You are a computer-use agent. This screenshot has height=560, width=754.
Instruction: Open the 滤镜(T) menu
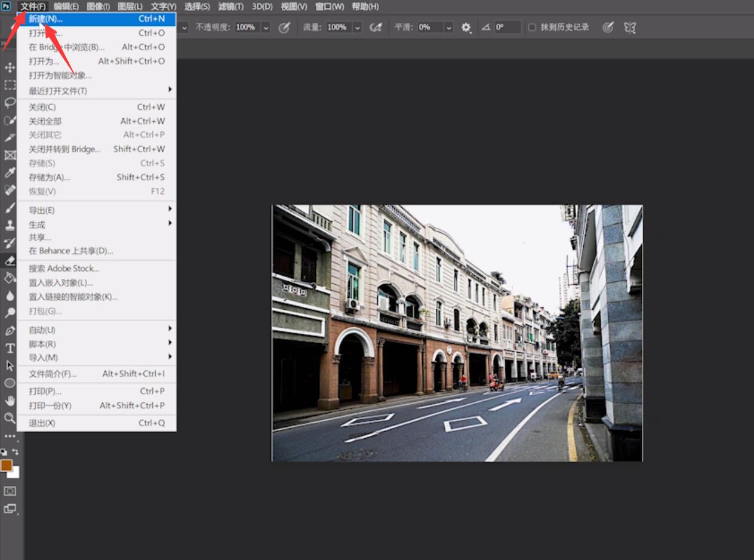[231, 7]
